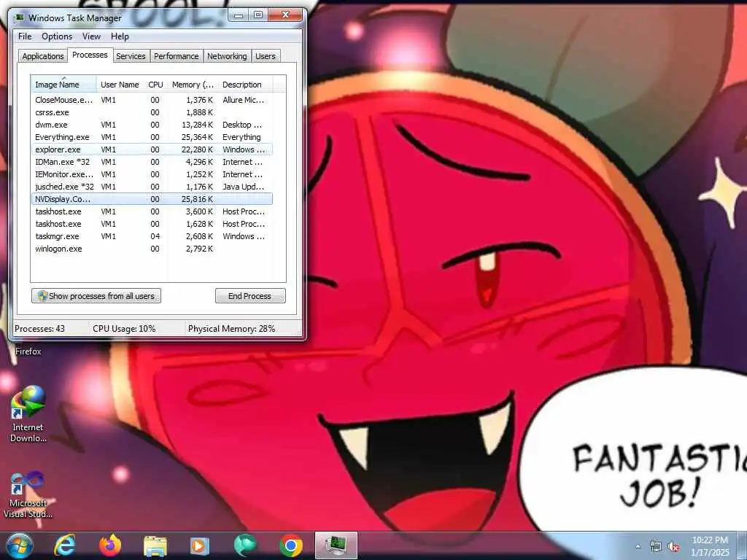
Task: Select the explorer.exe process row
Action: click(152, 149)
